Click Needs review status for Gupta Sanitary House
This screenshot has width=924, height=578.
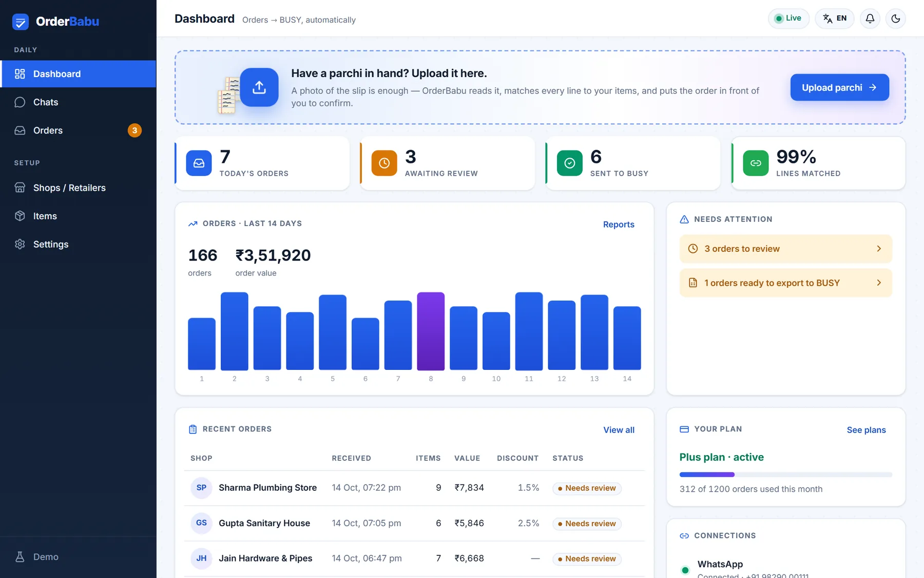(x=587, y=524)
